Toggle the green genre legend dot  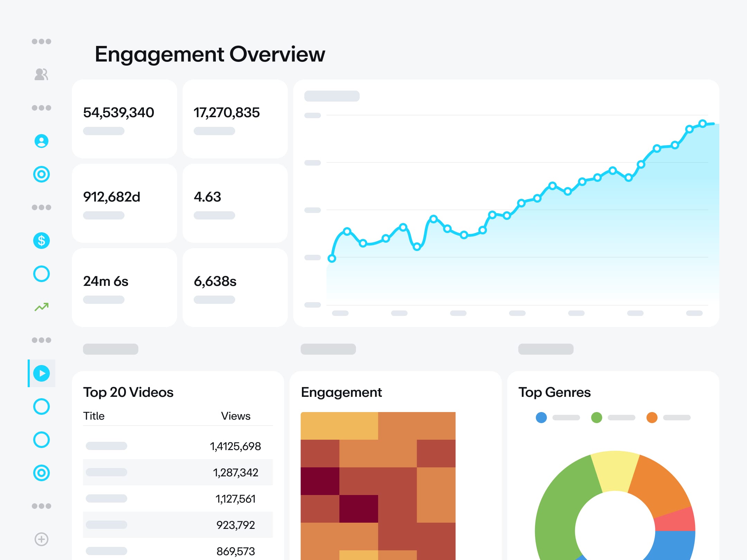tap(597, 418)
